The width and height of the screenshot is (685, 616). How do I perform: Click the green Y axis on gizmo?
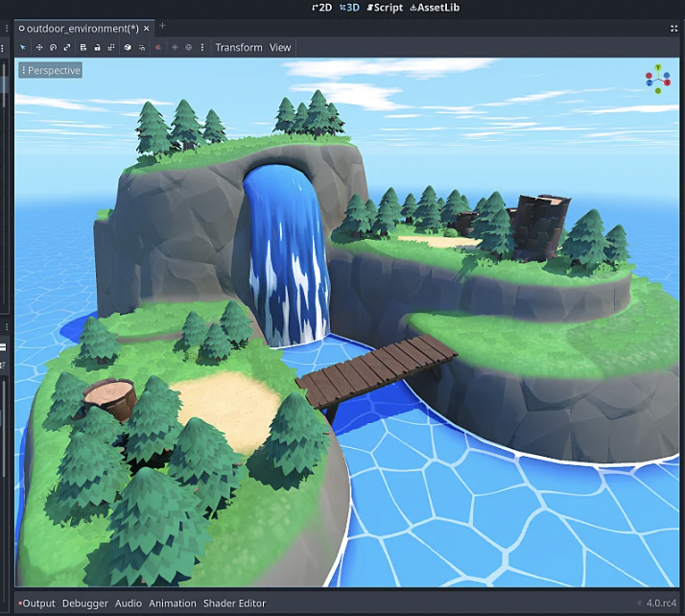pos(658,69)
